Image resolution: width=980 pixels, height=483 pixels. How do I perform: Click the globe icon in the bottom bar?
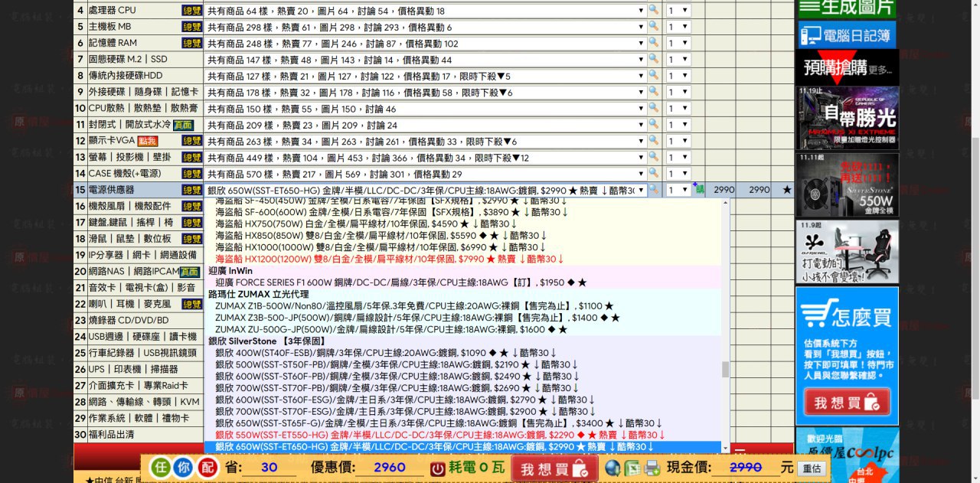pyautogui.click(x=612, y=468)
